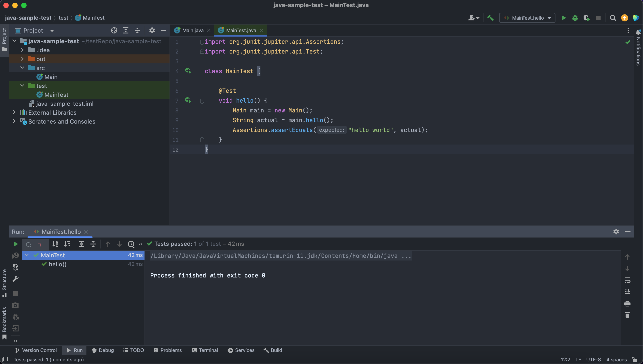This screenshot has width=643, height=364.
Task: Select hello() test result row
Action: point(58,264)
